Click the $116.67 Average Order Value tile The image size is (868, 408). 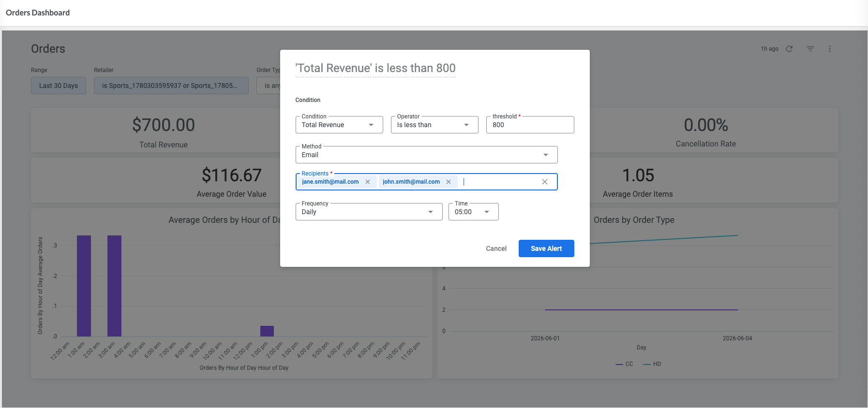(231, 181)
